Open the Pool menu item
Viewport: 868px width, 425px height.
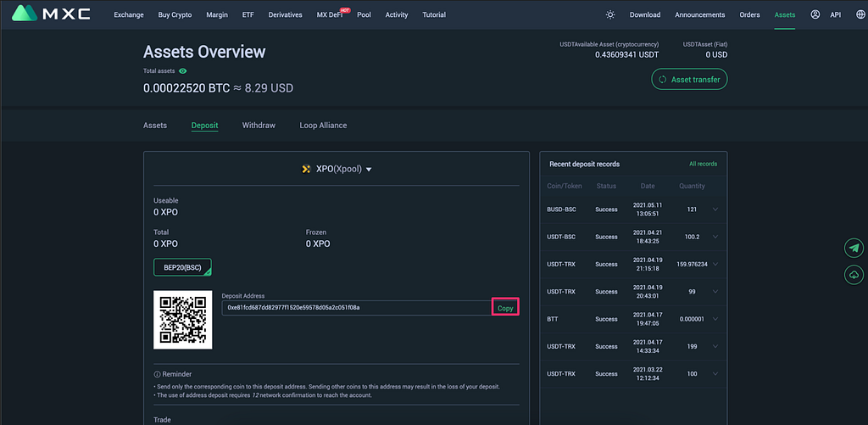[364, 15]
